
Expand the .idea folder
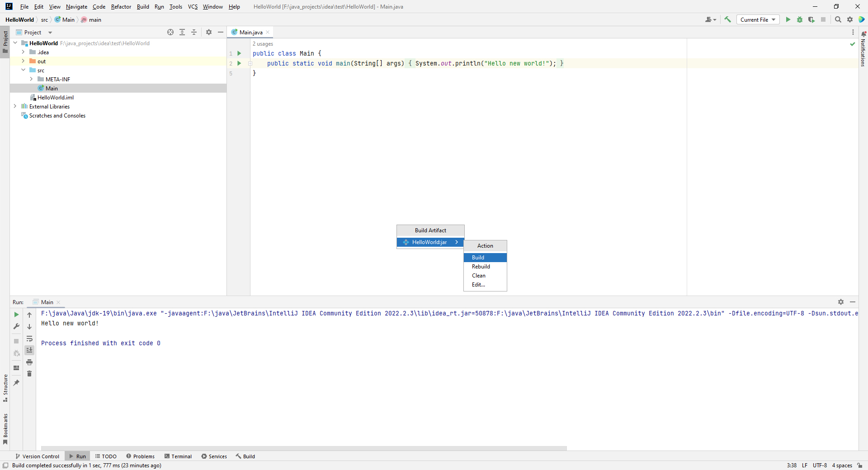[23, 52]
